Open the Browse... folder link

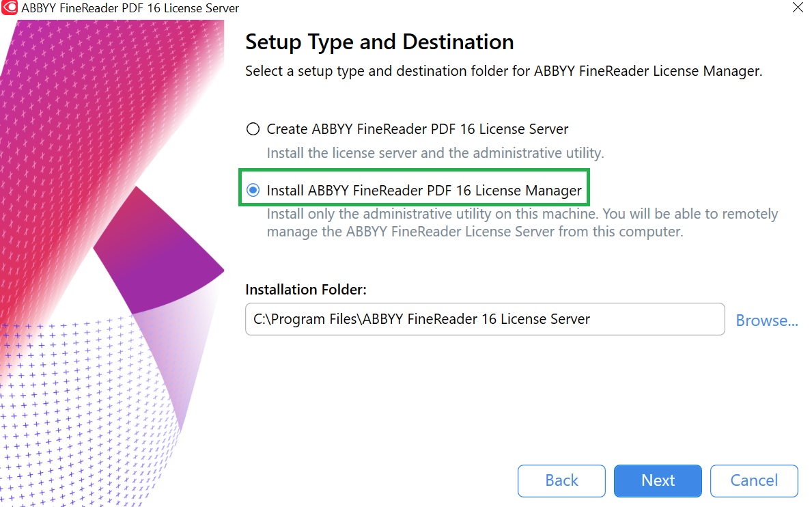[x=766, y=320]
